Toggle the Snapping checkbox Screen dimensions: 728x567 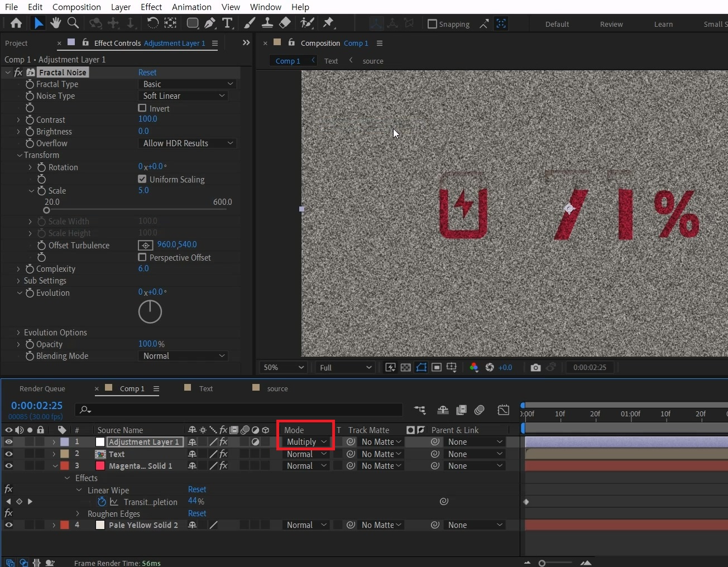[x=432, y=24]
